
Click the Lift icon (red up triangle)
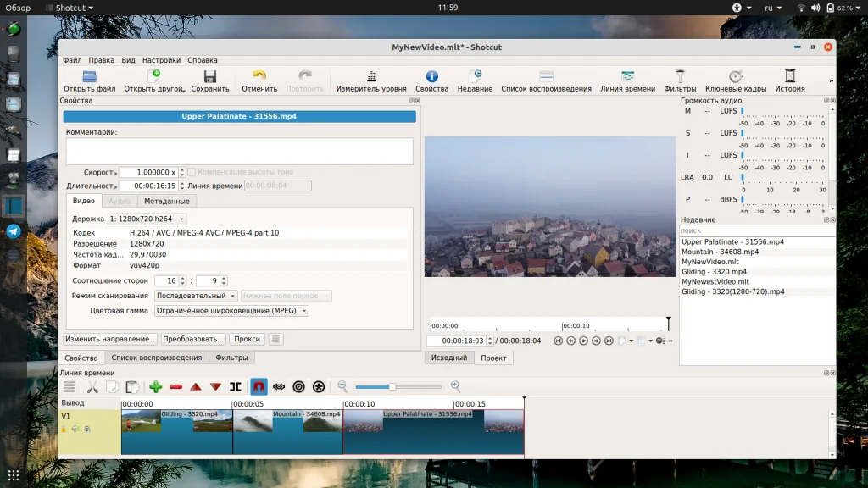tap(196, 387)
